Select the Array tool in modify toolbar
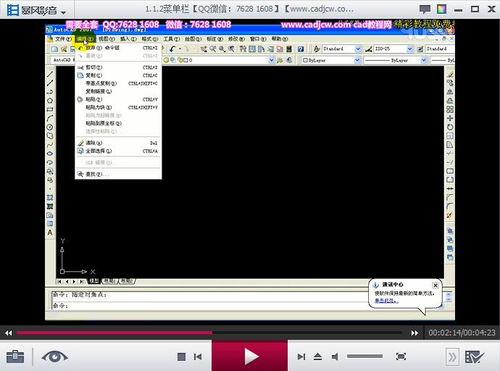The image size is (500, 371). (x=450, y=109)
